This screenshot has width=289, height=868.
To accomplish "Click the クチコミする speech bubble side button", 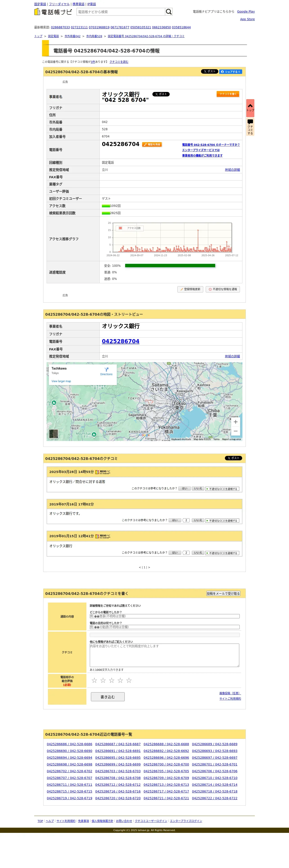I will tap(250, 127).
